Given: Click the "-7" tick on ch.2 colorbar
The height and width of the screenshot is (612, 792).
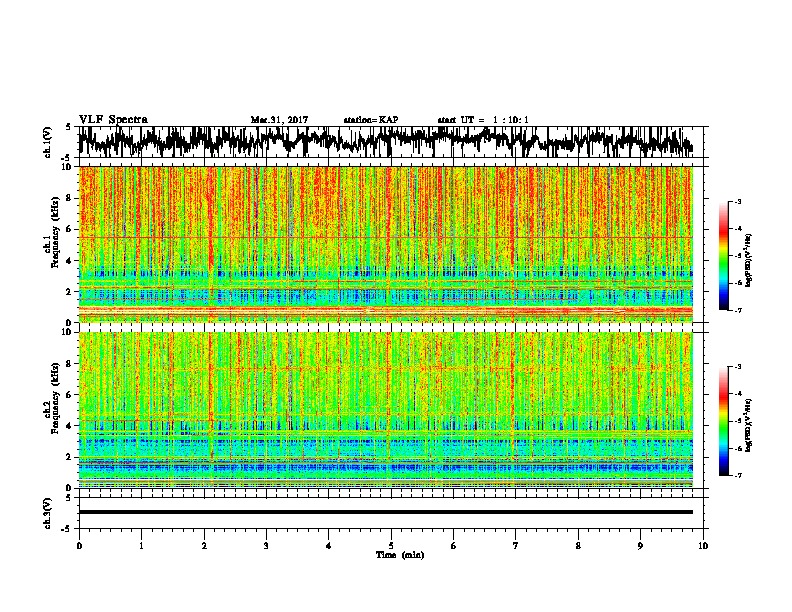Looking at the screenshot, I should [737, 475].
